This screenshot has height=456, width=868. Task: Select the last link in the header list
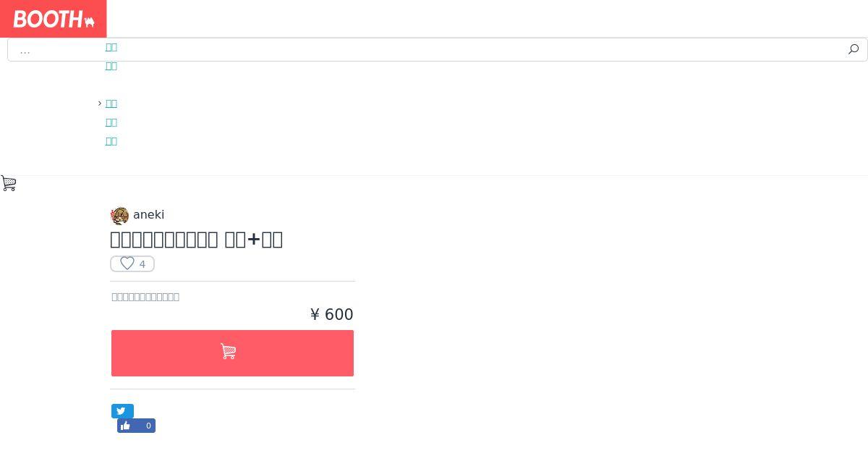pyautogui.click(x=111, y=141)
